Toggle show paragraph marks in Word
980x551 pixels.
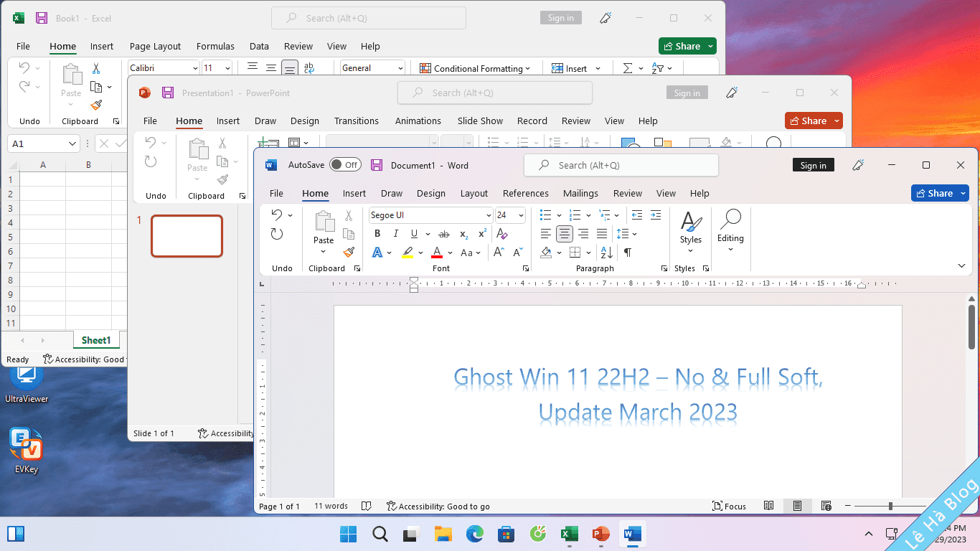coord(628,253)
